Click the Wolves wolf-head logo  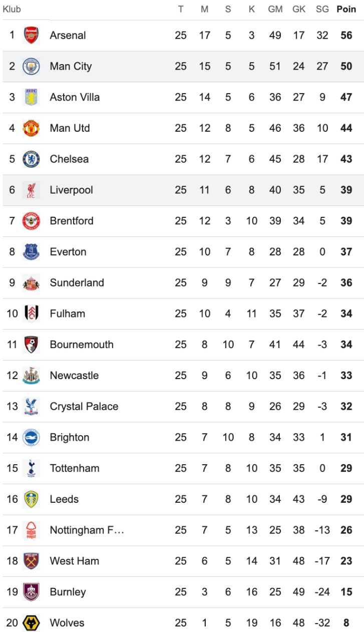31,623
